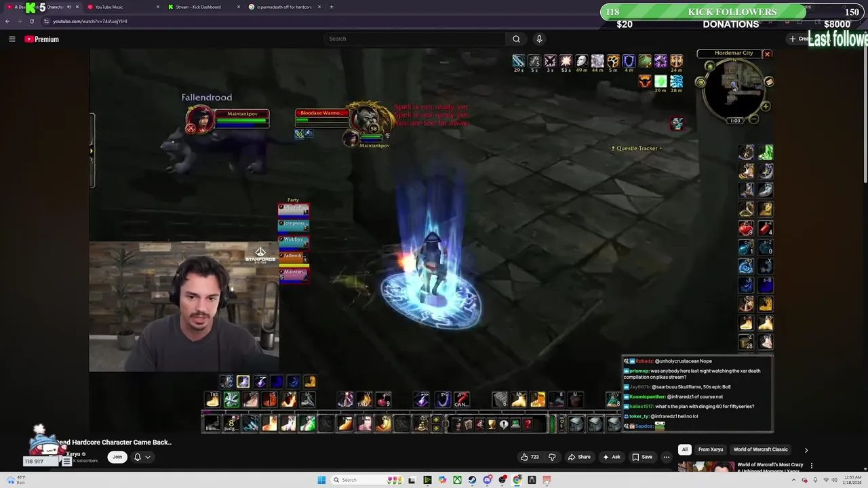Click the minimap tracking icon on its left edge
Screen dimensions: 868x488
point(700,83)
